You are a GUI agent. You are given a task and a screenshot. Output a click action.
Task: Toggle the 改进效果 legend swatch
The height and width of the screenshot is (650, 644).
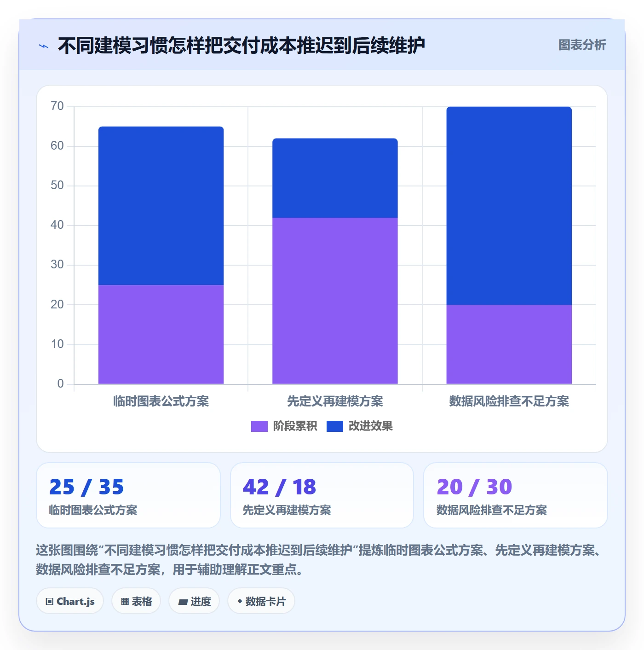(335, 426)
